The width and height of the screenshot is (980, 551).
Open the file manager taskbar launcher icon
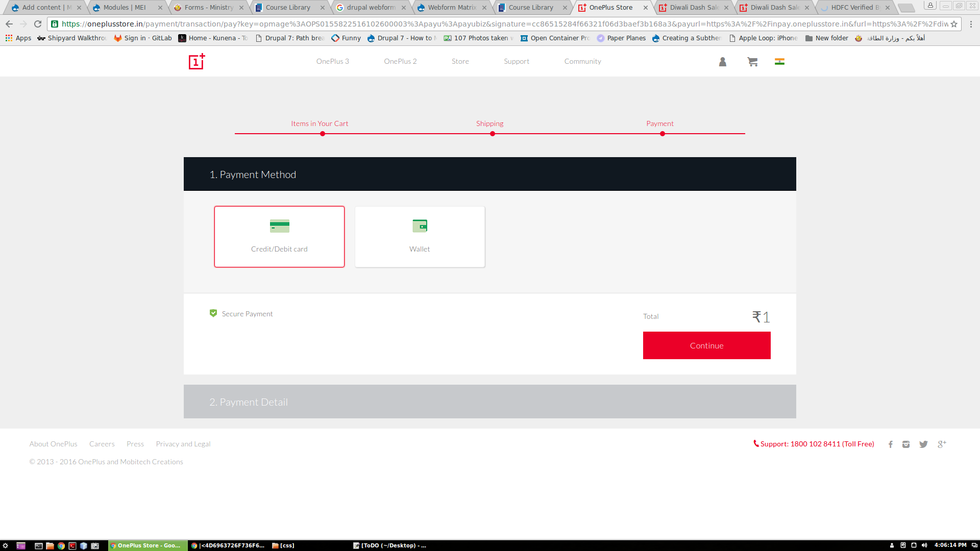50,545
